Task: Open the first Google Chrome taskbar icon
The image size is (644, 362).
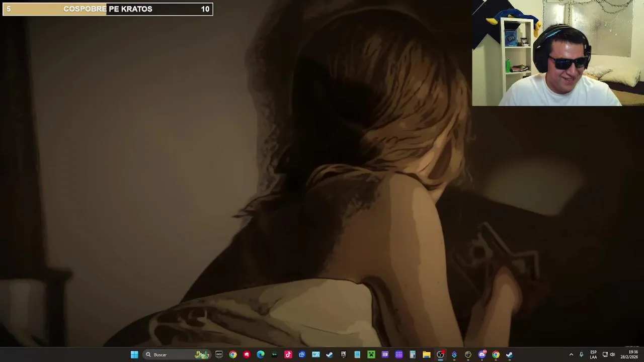Action: point(233,354)
